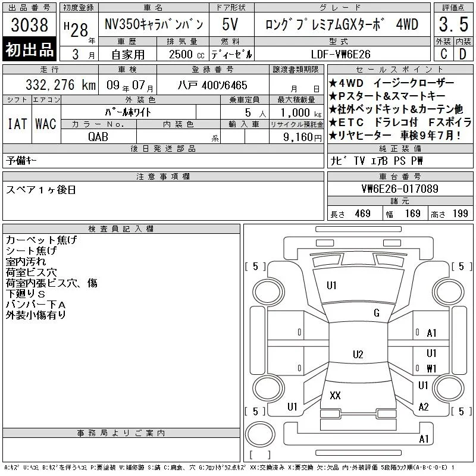Click the recycle deposit 9,160円 value
This screenshot has width=476, height=476.
[x=302, y=137]
